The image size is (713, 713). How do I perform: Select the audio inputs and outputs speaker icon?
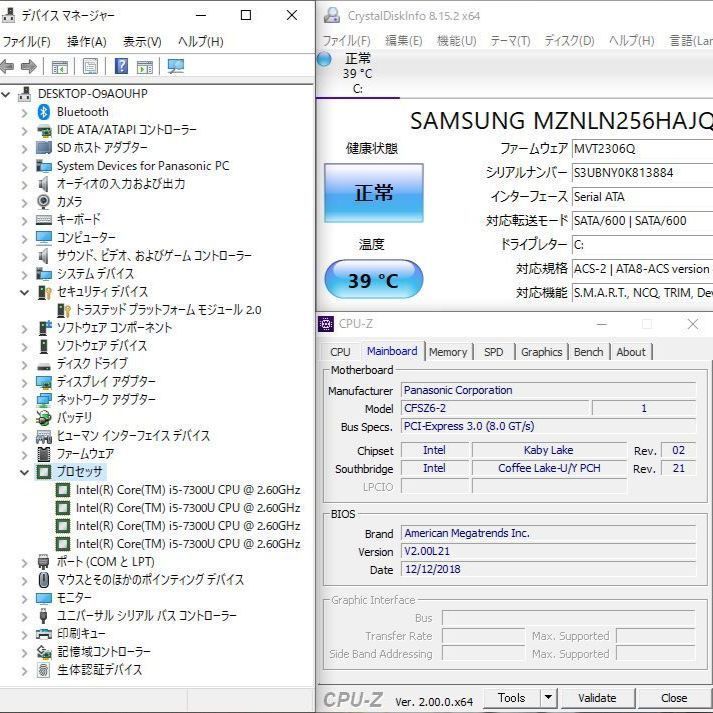click(44, 184)
